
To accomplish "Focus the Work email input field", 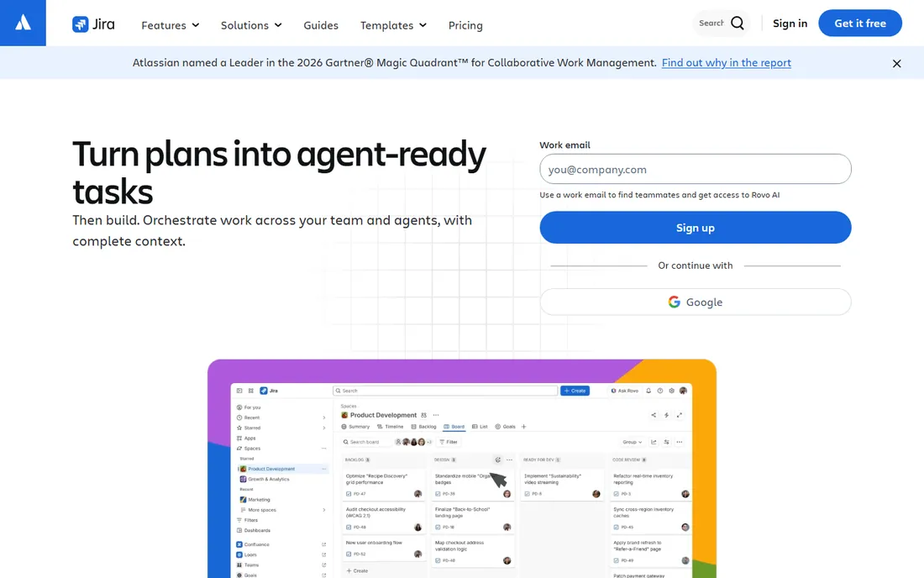I will pyautogui.click(x=696, y=169).
